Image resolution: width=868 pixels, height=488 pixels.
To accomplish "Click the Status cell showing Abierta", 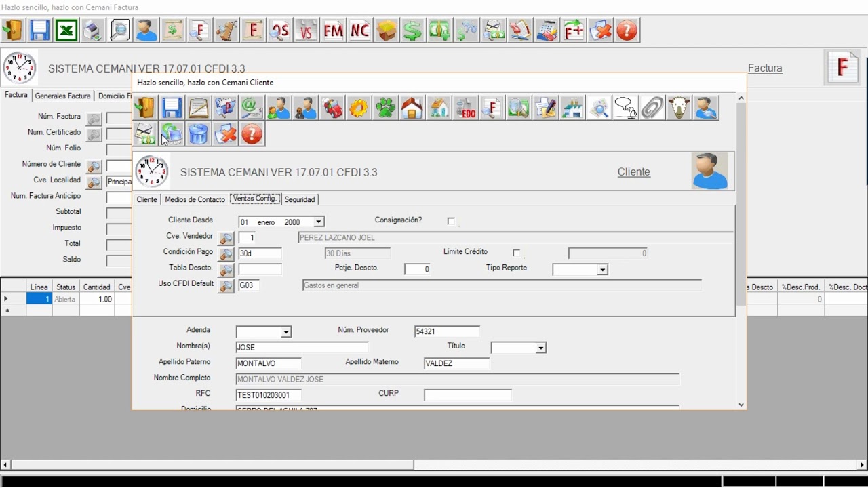I will click(x=66, y=299).
